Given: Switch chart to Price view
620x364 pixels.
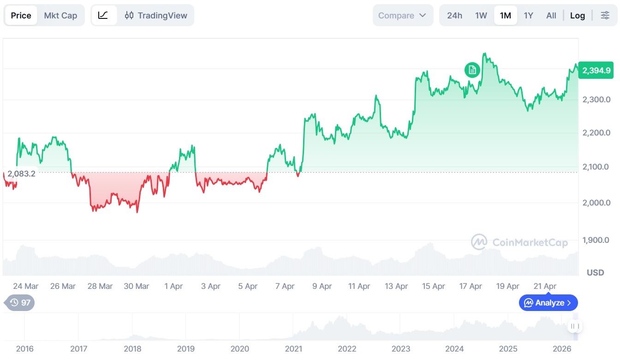Looking at the screenshot, I should click(x=21, y=15).
